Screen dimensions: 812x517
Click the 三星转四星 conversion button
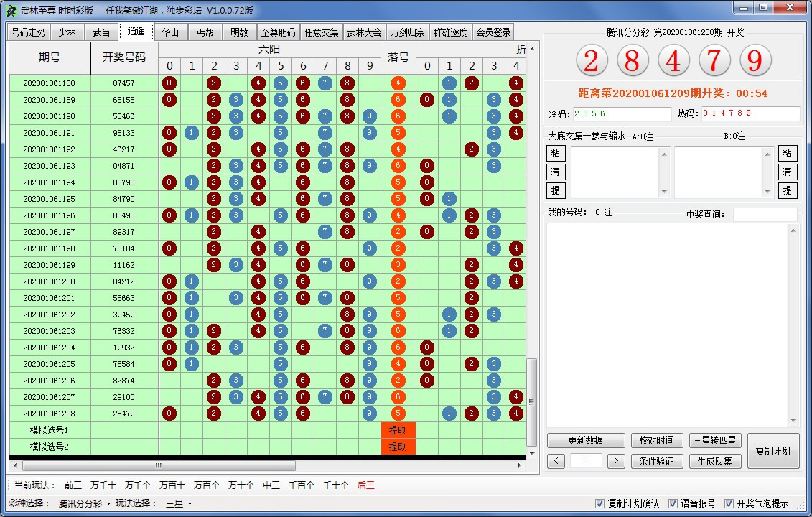click(x=715, y=440)
